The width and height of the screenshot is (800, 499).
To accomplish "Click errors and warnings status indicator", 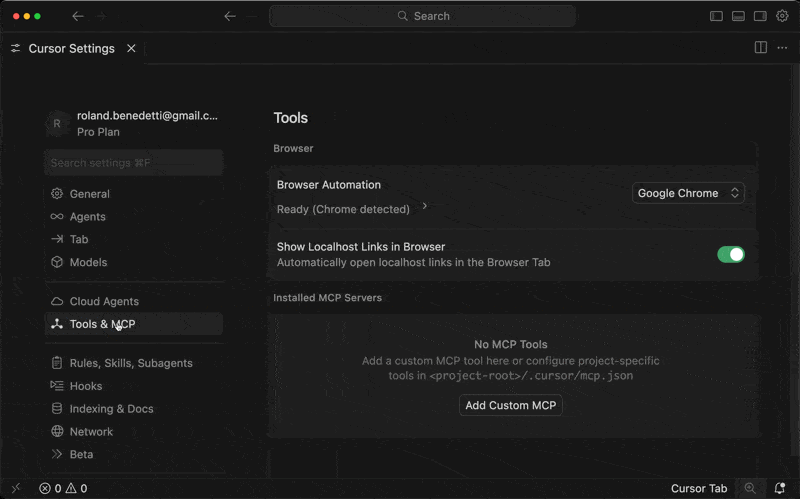I will point(63,488).
